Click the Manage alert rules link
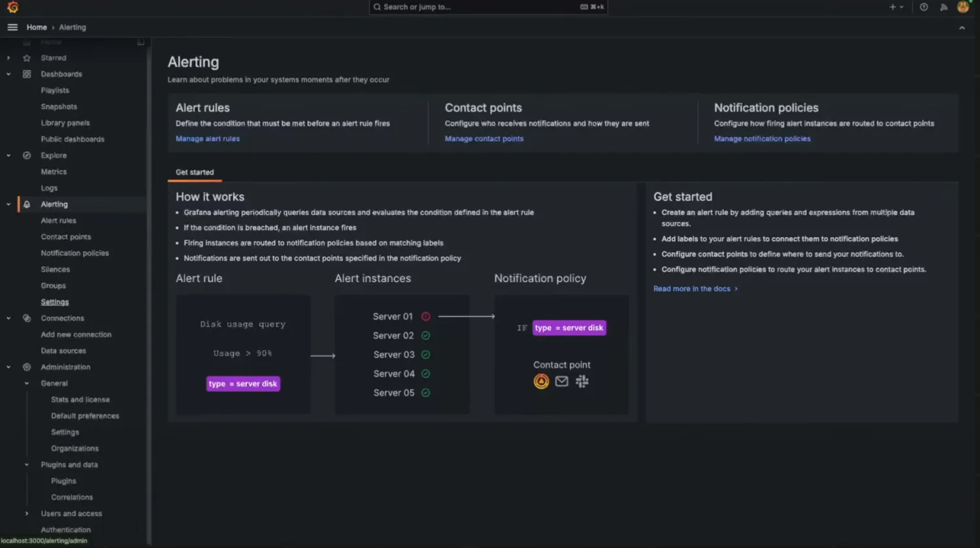Image resolution: width=980 pixels, height=548 pixels. (x=208, y=139)
